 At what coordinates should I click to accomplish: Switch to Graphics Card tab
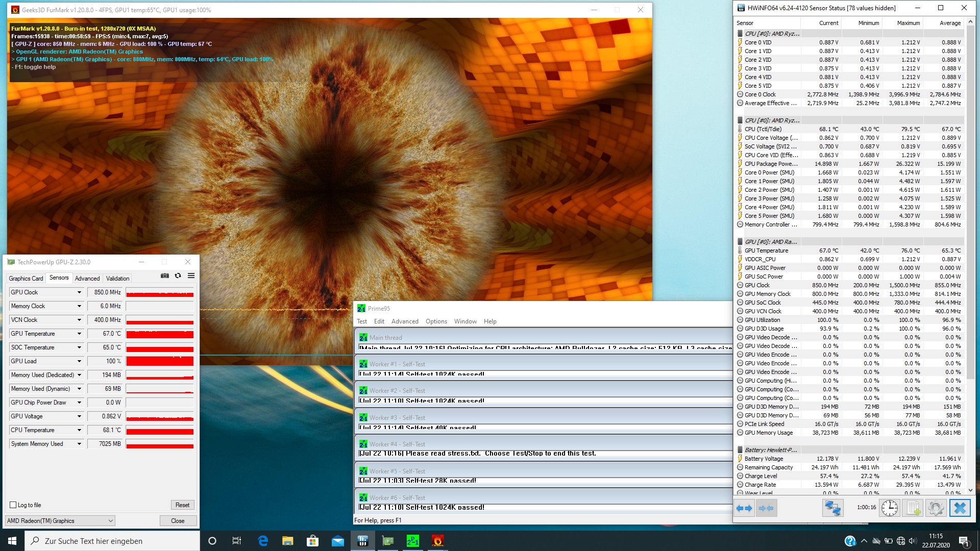point(26,279)
